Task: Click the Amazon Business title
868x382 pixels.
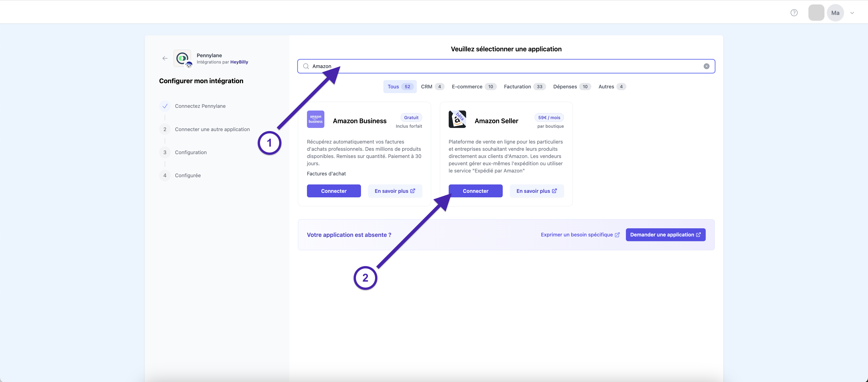Action: (360, 121)
